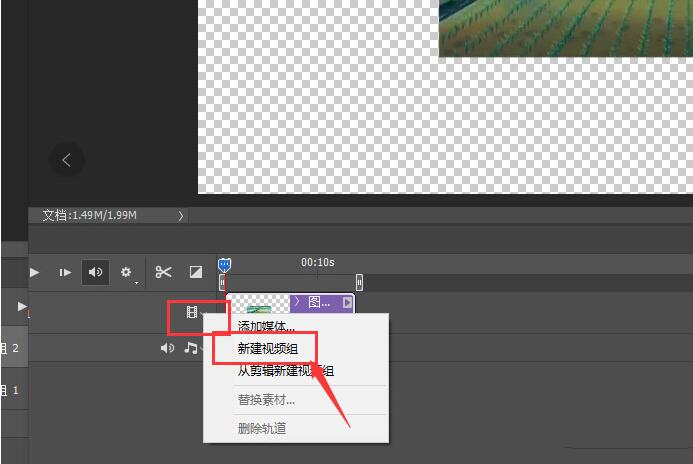This screenshot has width=693, height=464.
Task: Click the work area start handle
Action: 222,282
